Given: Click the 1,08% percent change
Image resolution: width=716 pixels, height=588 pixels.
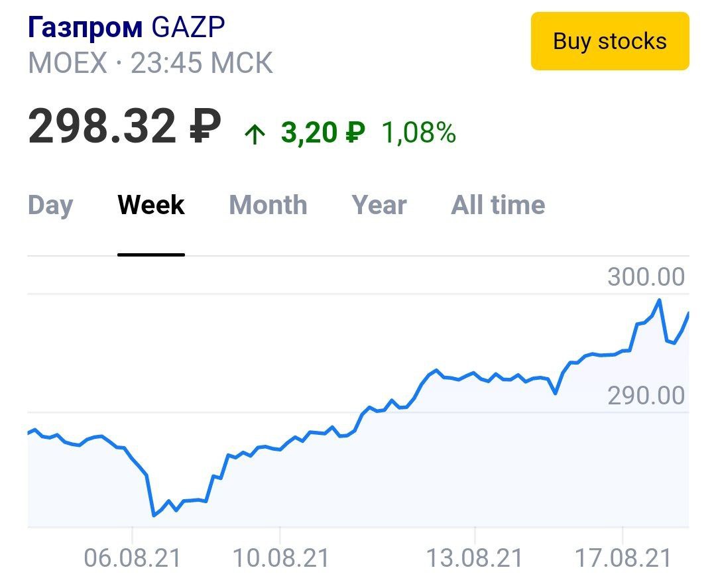Looking at the screenshot, I should 418,133.
